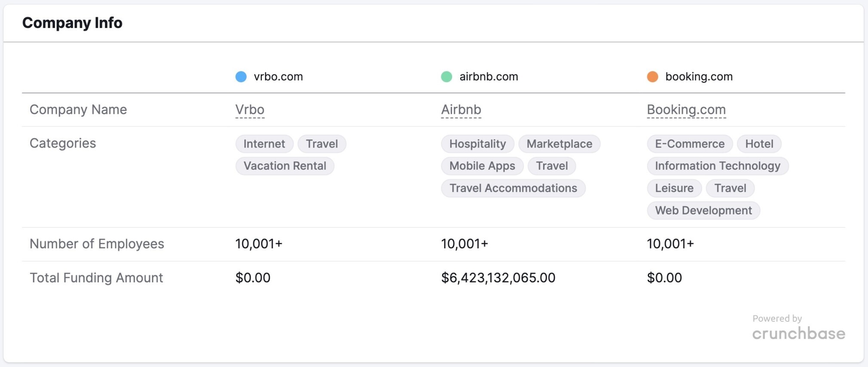Click the airbnb.com column header
The image size is (868, 367).
pyautogui.click(x=489, y=77)
